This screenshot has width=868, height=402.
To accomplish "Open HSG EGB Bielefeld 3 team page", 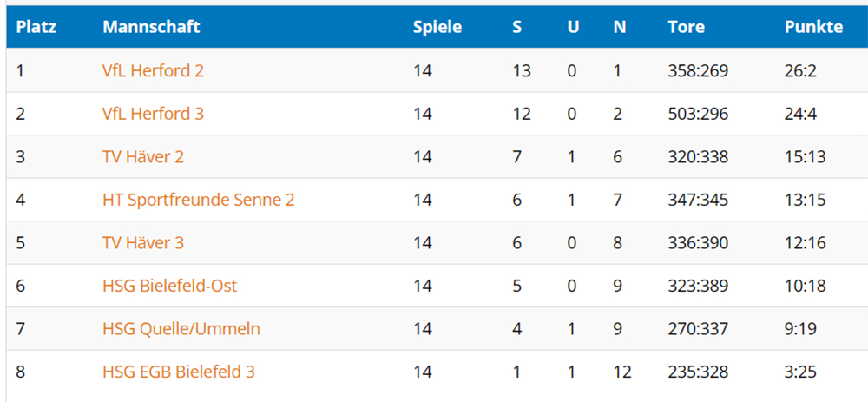I will [178, 372].
